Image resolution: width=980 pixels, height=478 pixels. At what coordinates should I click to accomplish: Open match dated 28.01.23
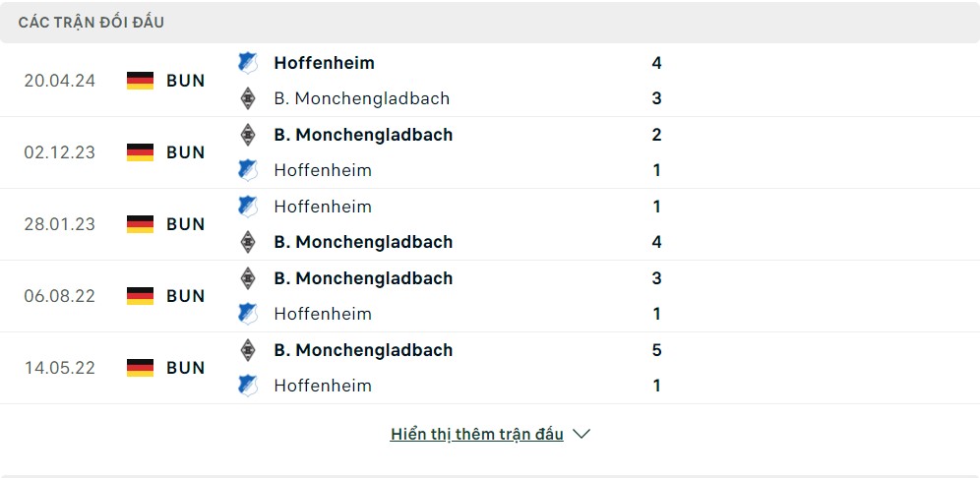coord(60,224)
